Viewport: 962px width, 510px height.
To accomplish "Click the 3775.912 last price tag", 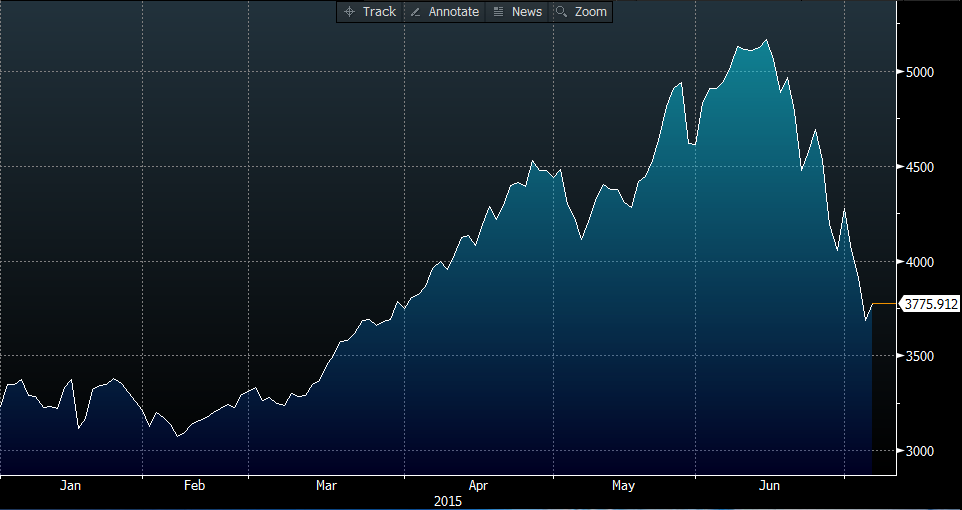I will pyautogui.click(x=929, y=304).
